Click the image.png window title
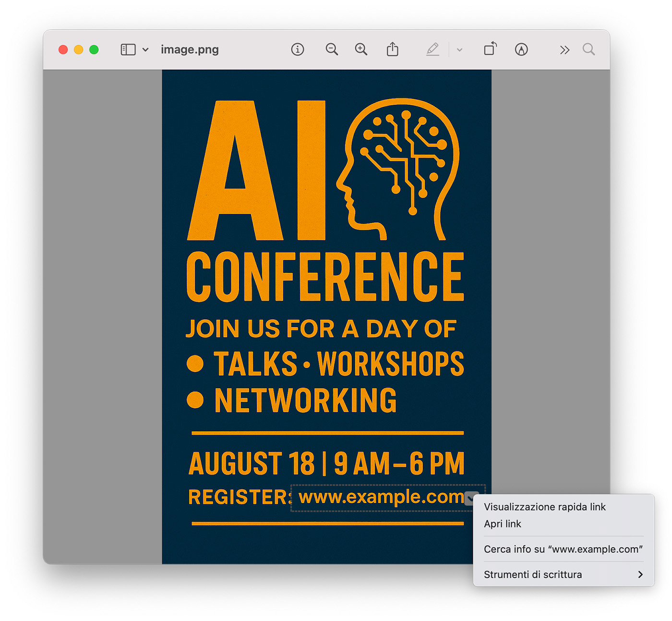Screen dimensions: 672x621 (190, 49)
